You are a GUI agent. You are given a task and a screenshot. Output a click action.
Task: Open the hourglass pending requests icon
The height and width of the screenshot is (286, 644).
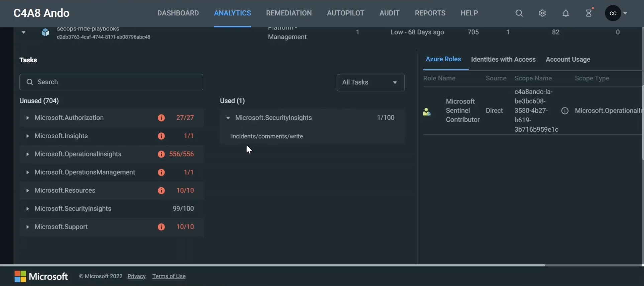click(589, 13)
